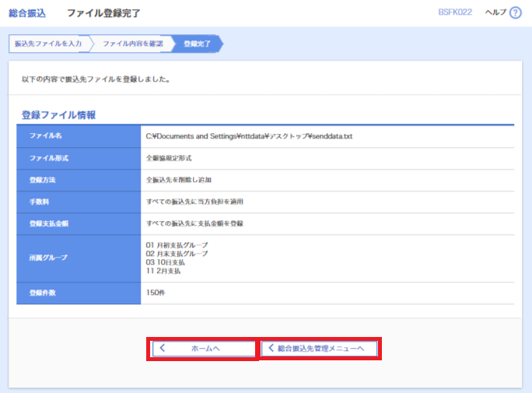This screenshot has width=532, height=393.
Task: Click the 登録ファイル情報 section heading
Action: (x=58, y=115)
